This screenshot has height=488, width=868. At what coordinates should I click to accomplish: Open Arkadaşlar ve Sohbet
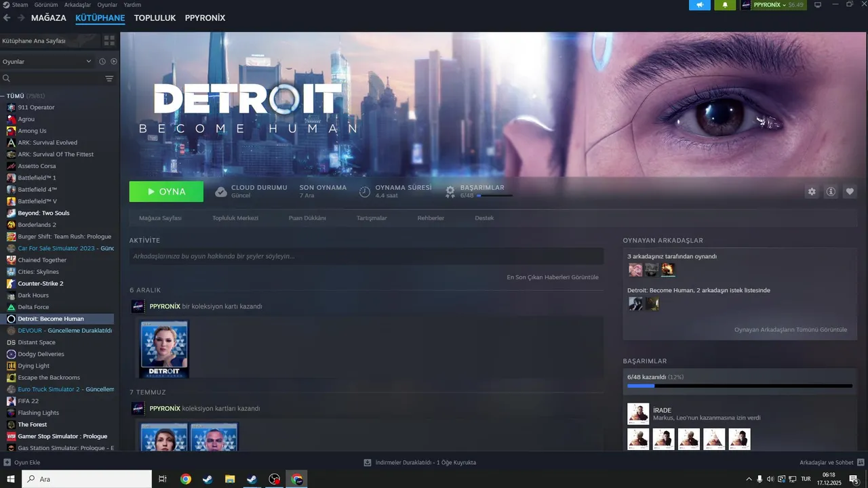pyautogui.click(x=831, y=462)
